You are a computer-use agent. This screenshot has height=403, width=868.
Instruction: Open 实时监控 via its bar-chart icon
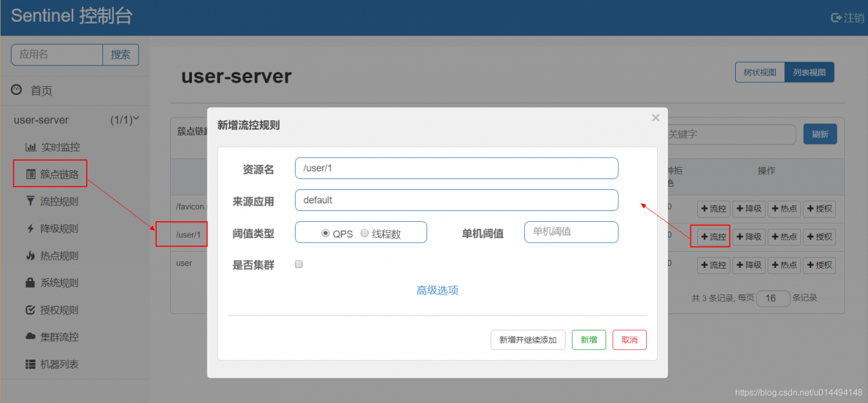pos(31,147)
